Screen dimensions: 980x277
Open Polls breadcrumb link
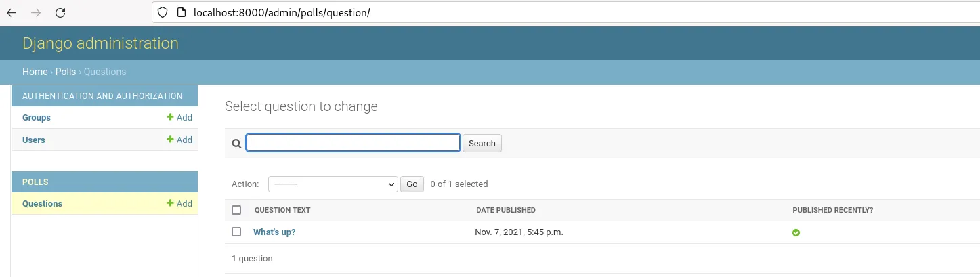click(66, 72)
